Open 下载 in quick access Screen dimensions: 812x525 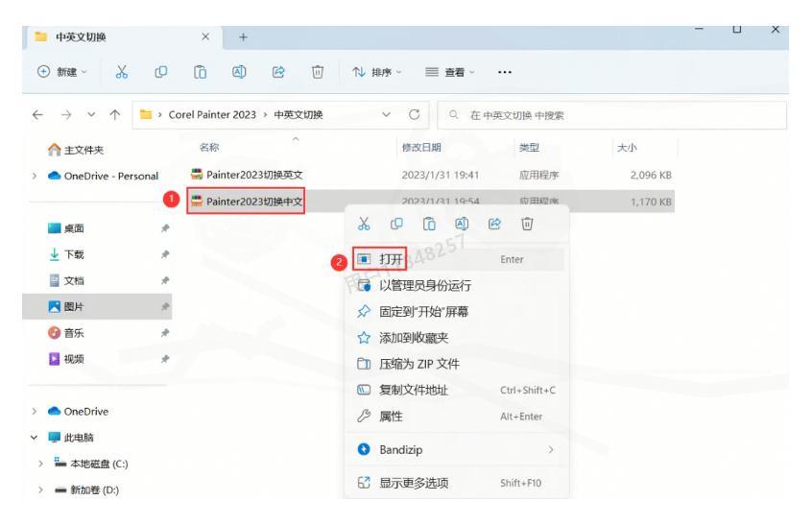point(66,254)
